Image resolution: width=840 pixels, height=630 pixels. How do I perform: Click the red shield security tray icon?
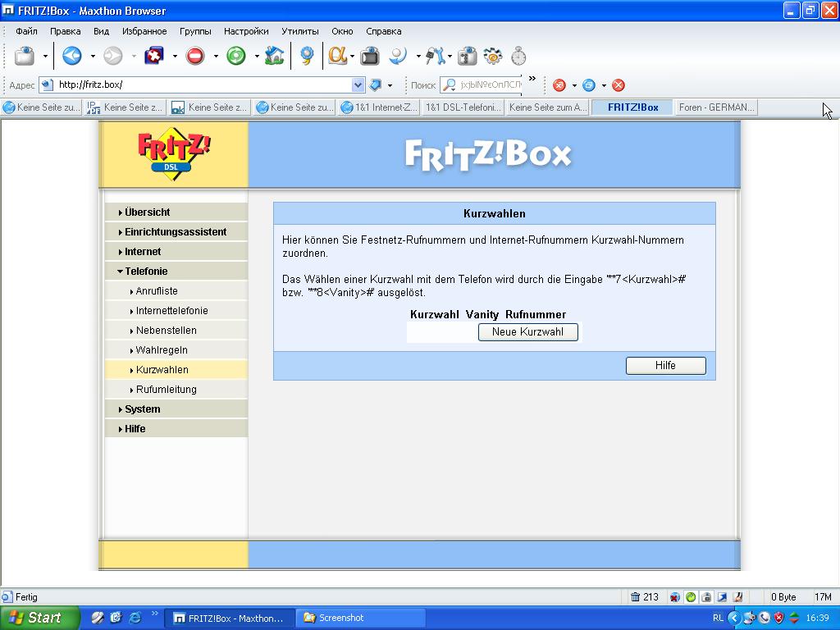point(779,618)
